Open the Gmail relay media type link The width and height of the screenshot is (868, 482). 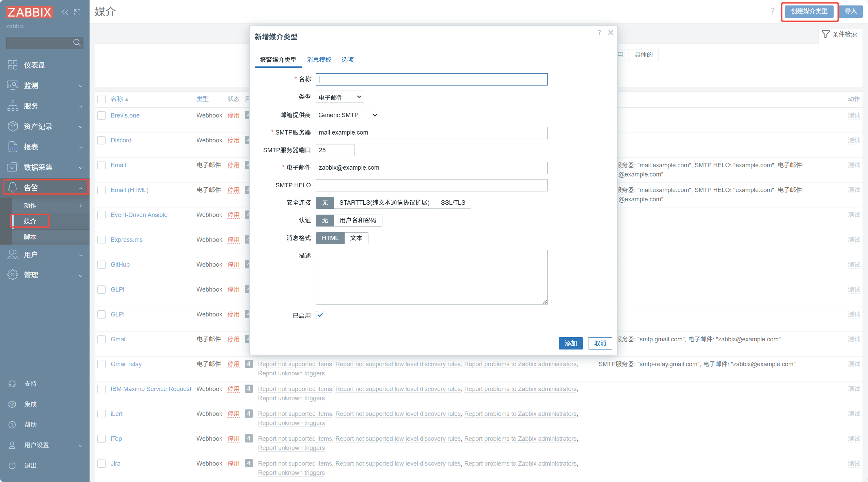[126, 364]
